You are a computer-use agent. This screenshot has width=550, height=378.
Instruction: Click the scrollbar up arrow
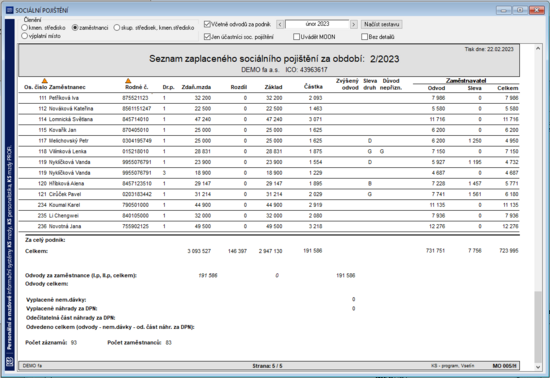(x=538, y=48)
